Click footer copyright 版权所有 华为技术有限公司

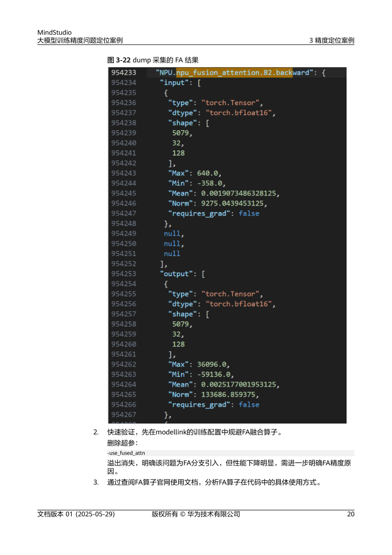(196, 514)
